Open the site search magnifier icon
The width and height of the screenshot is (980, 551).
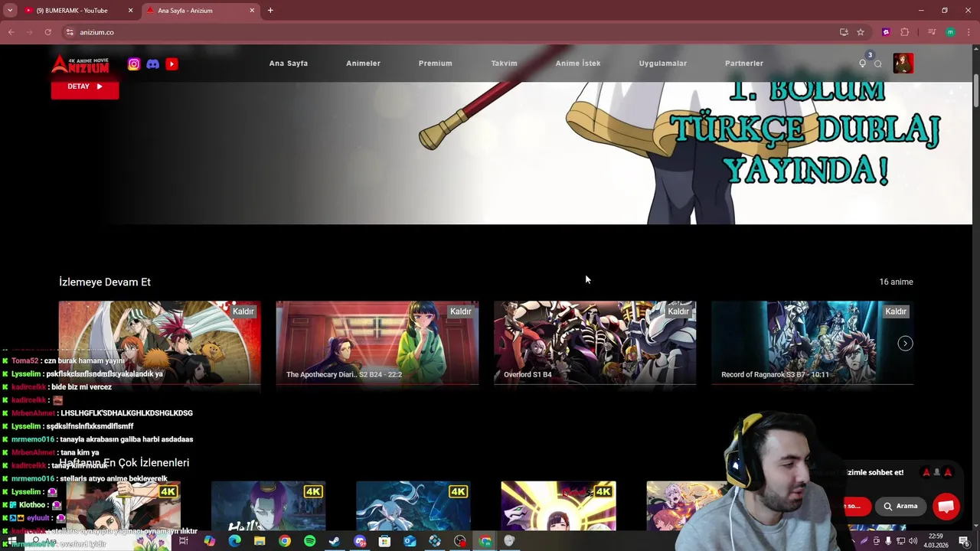click(878, 64)
